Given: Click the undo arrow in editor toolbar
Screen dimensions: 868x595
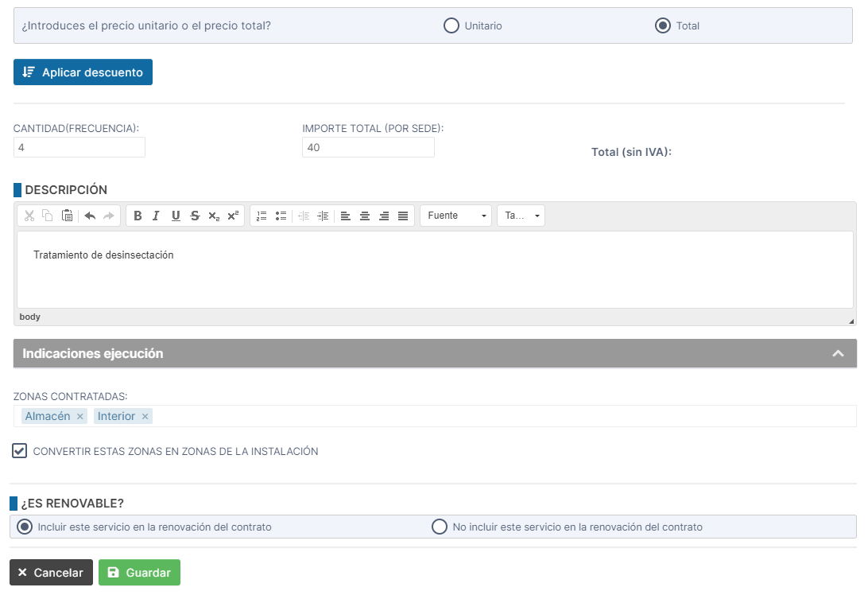Looking at the screenshot, I should point(90,216).
